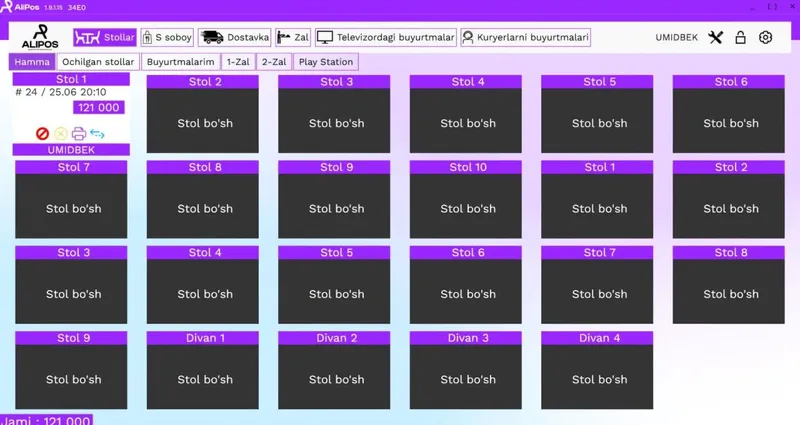Lock the session with the padlock icon

click(740, 37)
